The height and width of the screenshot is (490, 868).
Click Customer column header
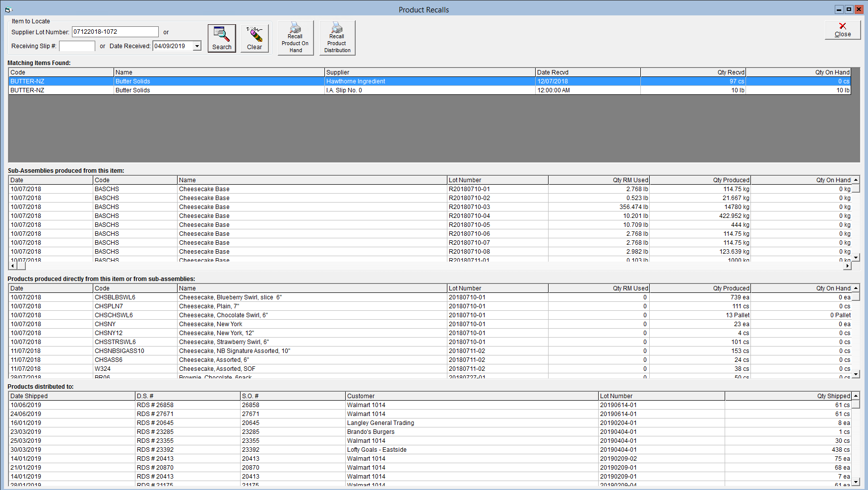pos(472,396)
